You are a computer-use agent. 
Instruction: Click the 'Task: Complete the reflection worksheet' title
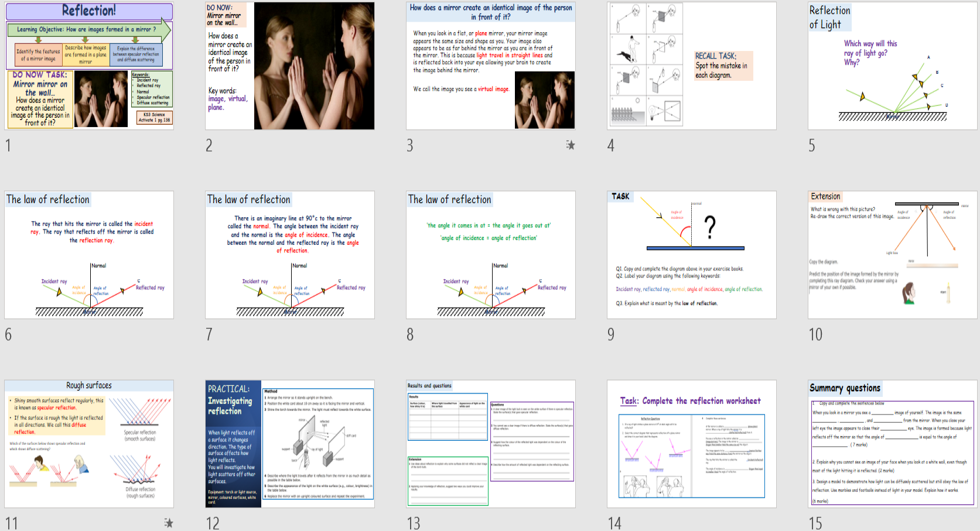coord(690,400)
